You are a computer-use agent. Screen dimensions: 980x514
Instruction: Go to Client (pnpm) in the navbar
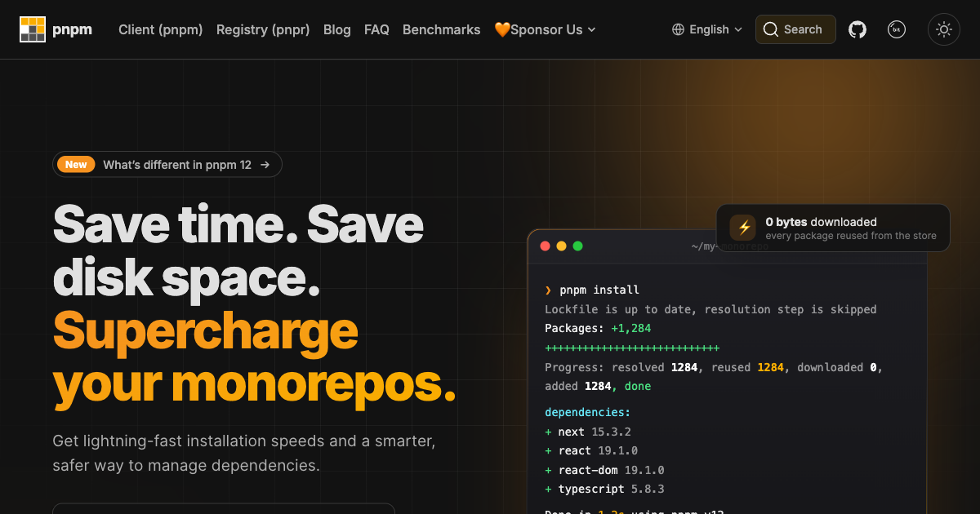160,29
